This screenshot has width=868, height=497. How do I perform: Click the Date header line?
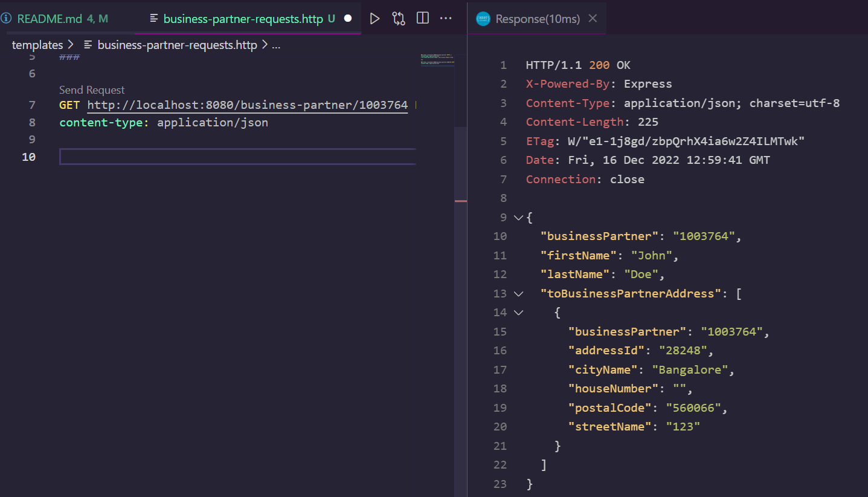(648, 160)
